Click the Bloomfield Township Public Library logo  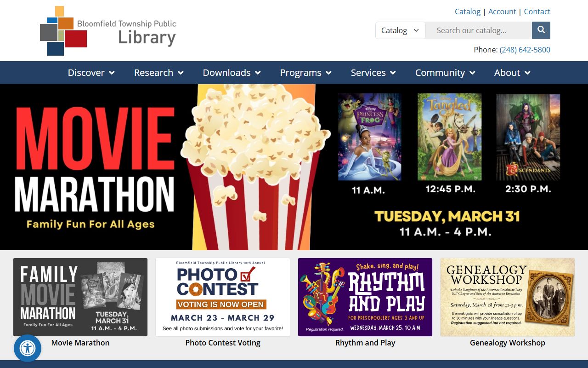[108, 31]
